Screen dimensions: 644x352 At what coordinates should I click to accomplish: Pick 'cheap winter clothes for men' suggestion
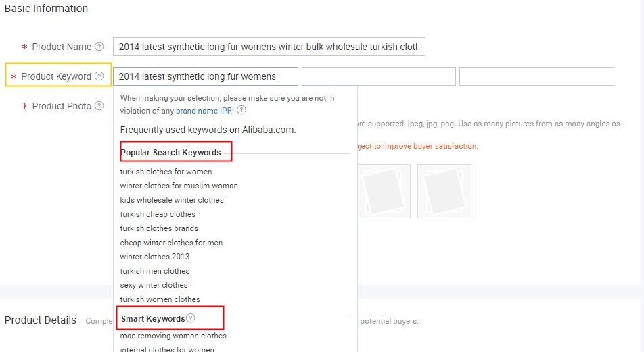pyautogui.click(x=171, y=243)
